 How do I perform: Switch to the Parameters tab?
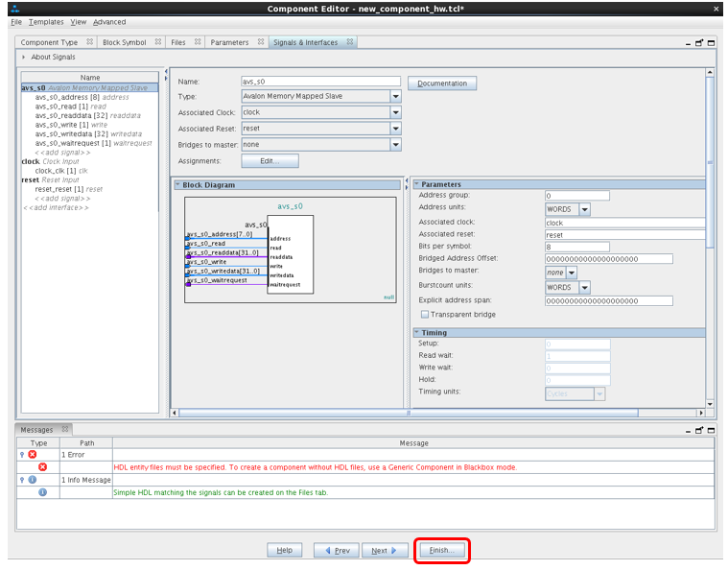pyautogui.click(x=229, y=42)
